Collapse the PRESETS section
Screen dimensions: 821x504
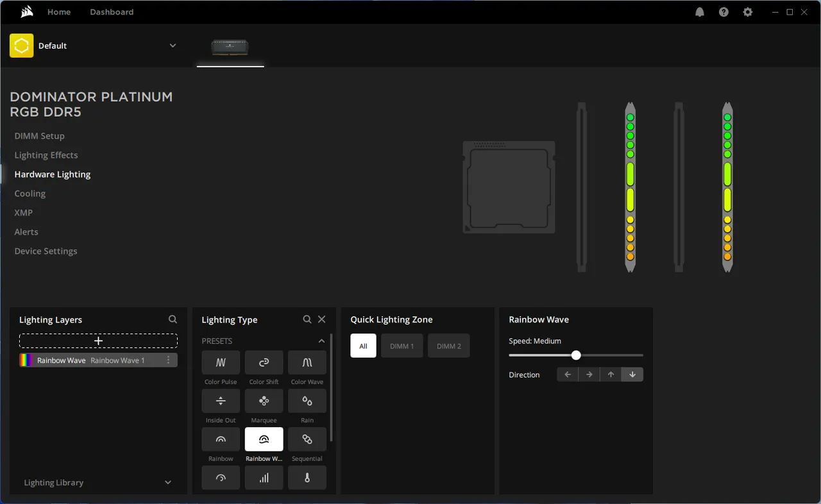click(x=321, y=341)
